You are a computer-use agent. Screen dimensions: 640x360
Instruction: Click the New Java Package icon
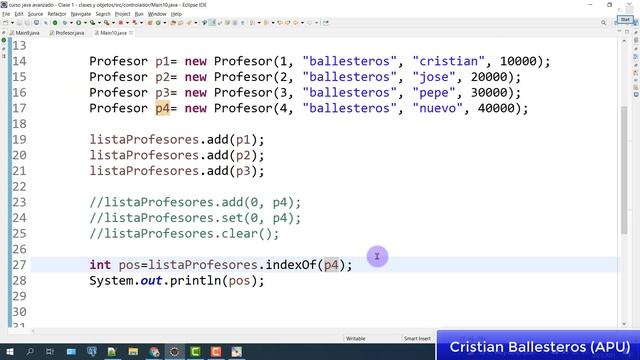click(x=150, y=23)
